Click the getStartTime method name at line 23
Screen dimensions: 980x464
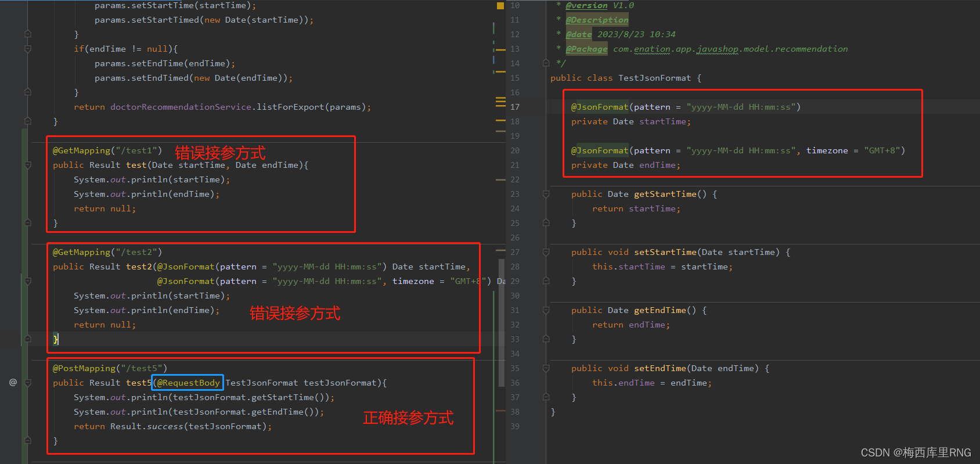pos(665,194)
